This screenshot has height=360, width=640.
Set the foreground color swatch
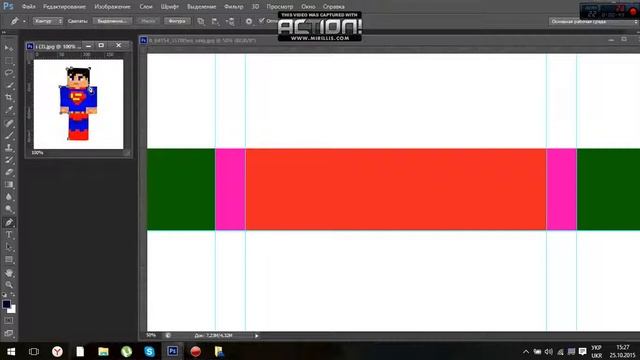click(6, 304)
